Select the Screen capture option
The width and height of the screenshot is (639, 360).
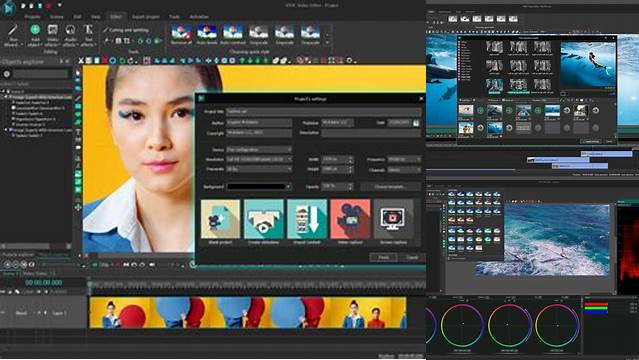point(394,221)
